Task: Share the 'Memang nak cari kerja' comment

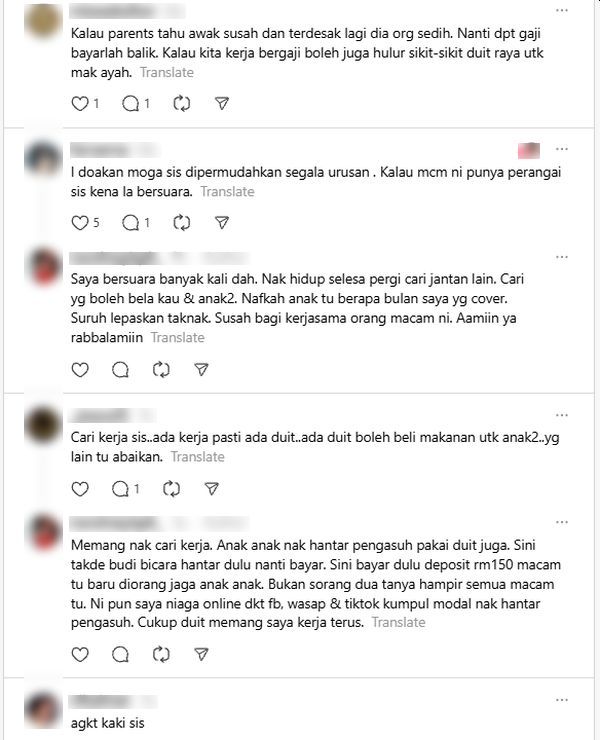Action: coord(202,654)
